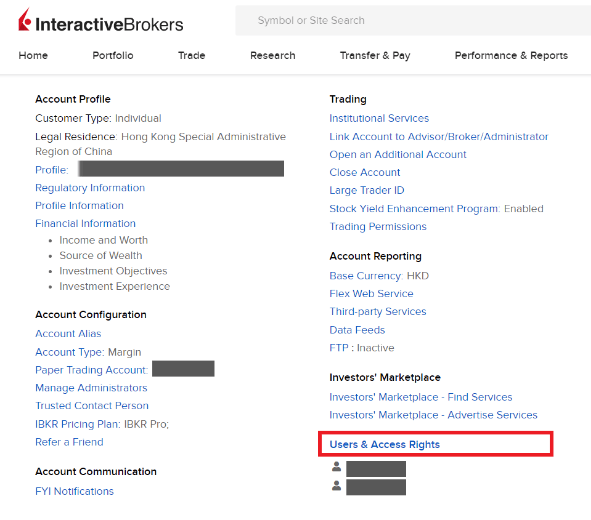
Task: Select the second redacted user name
Action: tap(376, 487)
